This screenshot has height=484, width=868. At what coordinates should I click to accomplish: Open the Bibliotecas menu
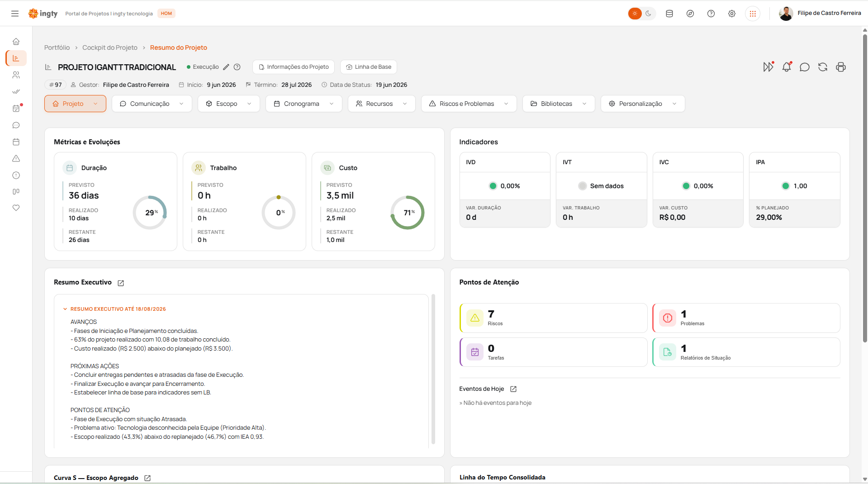click(559, 104)
